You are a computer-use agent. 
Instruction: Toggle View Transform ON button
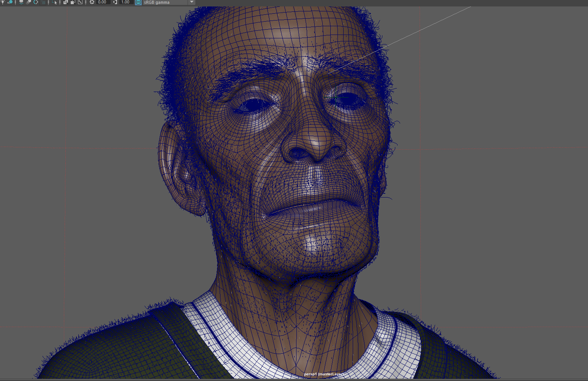pos(138,2)
